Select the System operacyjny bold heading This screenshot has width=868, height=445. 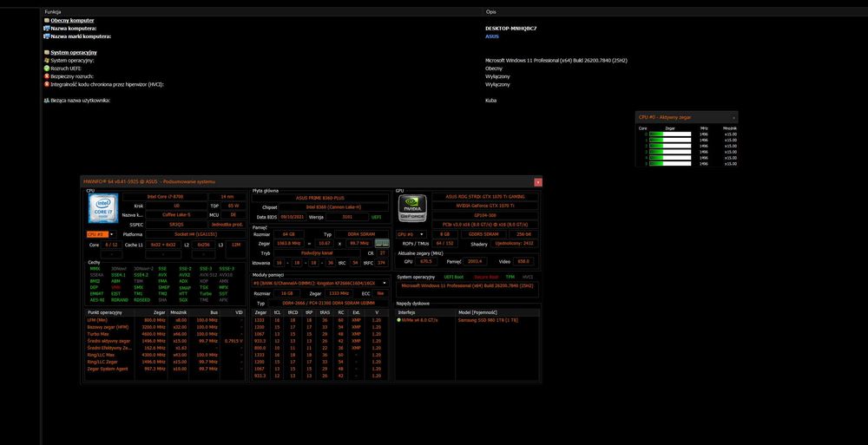(x=74, y=53)
